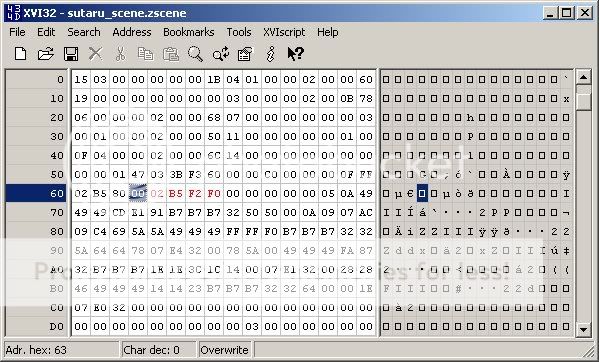599x362 pixels.
Task: Click the Cut scissors icon
Action: (x=120, y=54)
